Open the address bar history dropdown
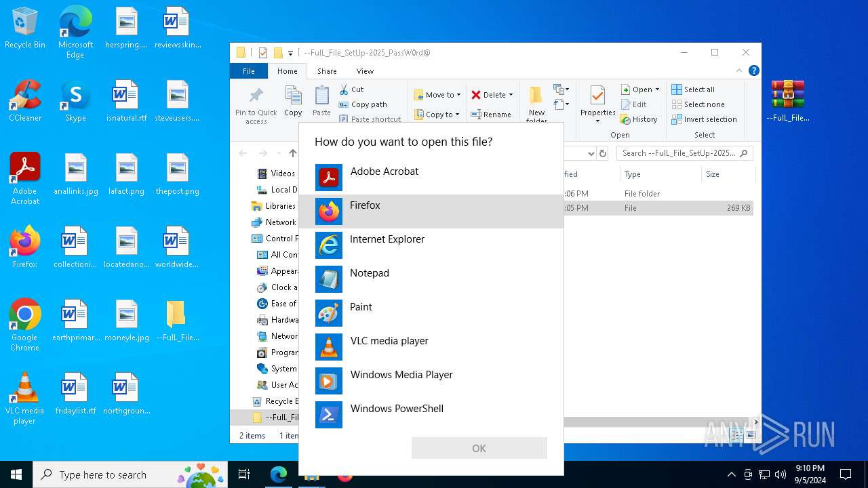The width and height of the screenshot is (868, 488). 591,153
